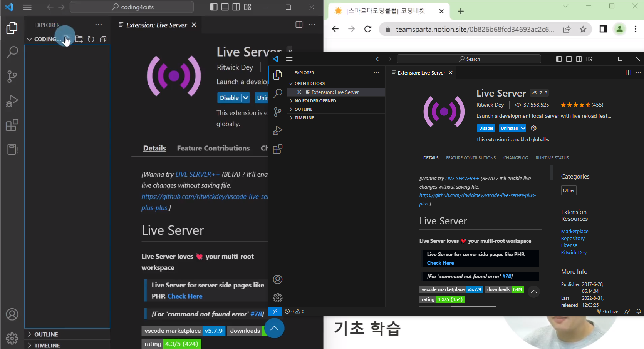The height and width of the screenshot is (349, 644).
Task: Toggle secondary side bar in front VS Code title bar
Action: pos(579,59)
